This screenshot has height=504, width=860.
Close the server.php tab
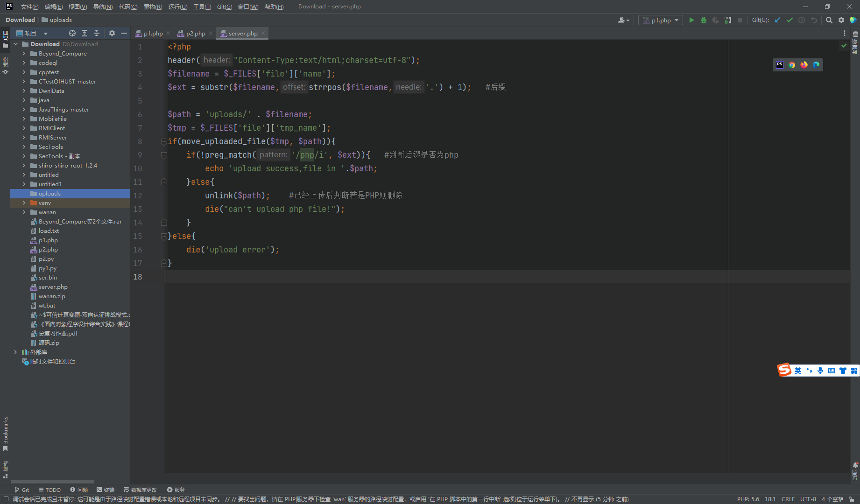[263, 33]
